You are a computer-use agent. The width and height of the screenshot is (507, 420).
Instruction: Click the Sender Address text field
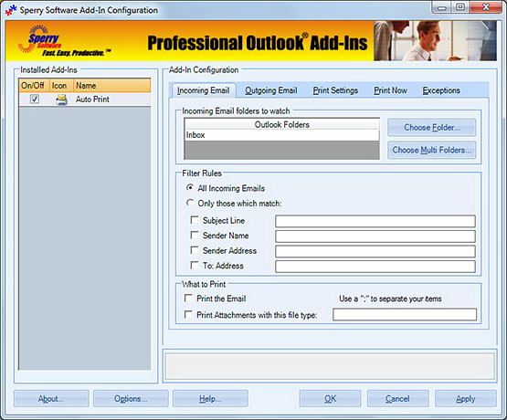tap(375, 251)
